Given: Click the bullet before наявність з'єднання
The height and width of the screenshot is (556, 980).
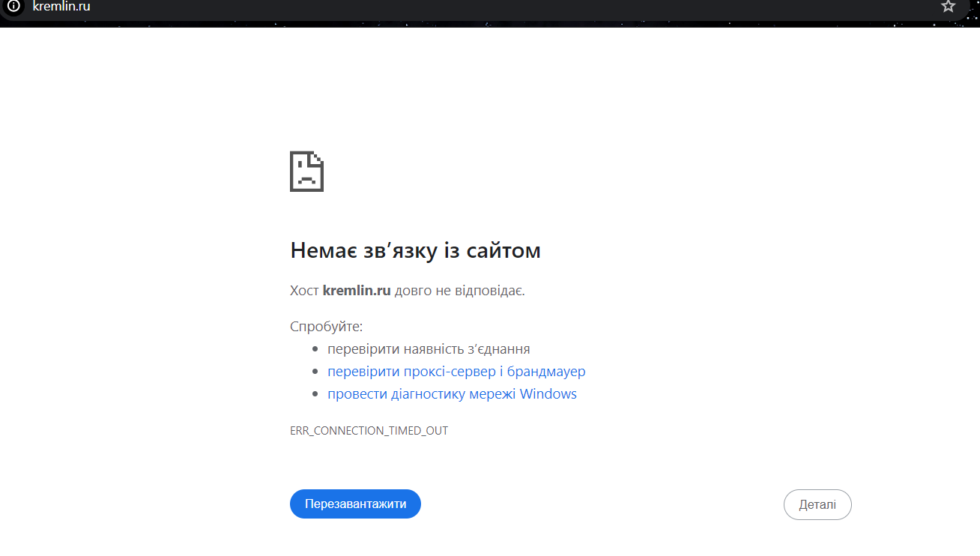Looking at the screenshot, I should click(315, 349).
